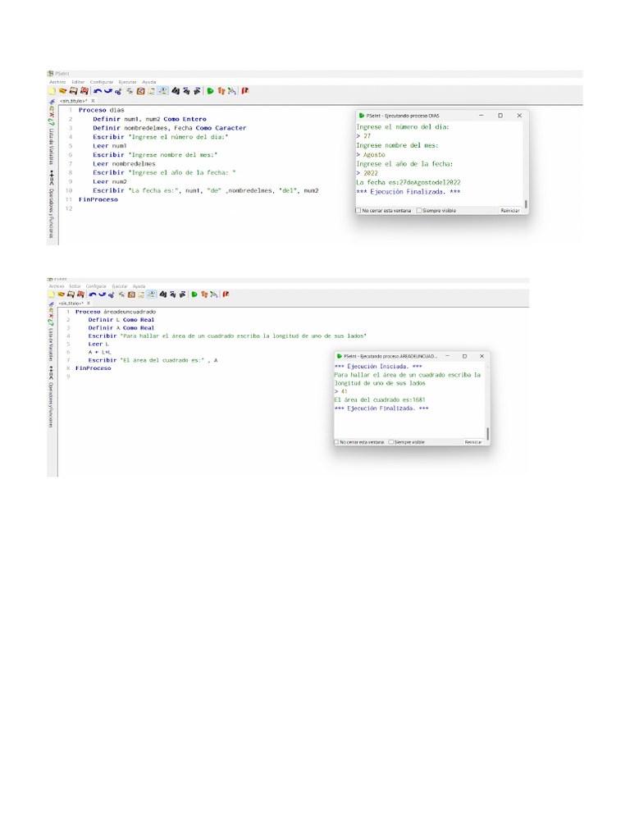Expand 'Operadores y Funciones' panel in the top window
630x840 pixels.
[x=51, y=212]
